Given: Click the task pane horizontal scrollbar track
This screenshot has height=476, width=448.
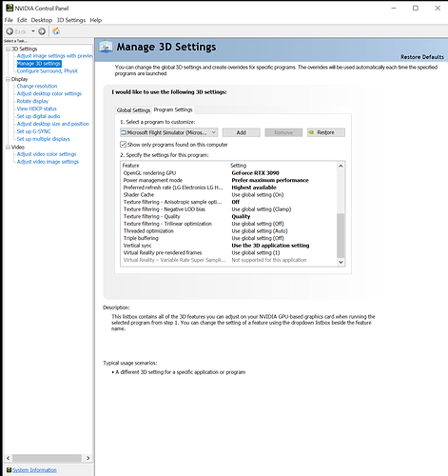Looking at the screenshot, I should pos(47,458).
